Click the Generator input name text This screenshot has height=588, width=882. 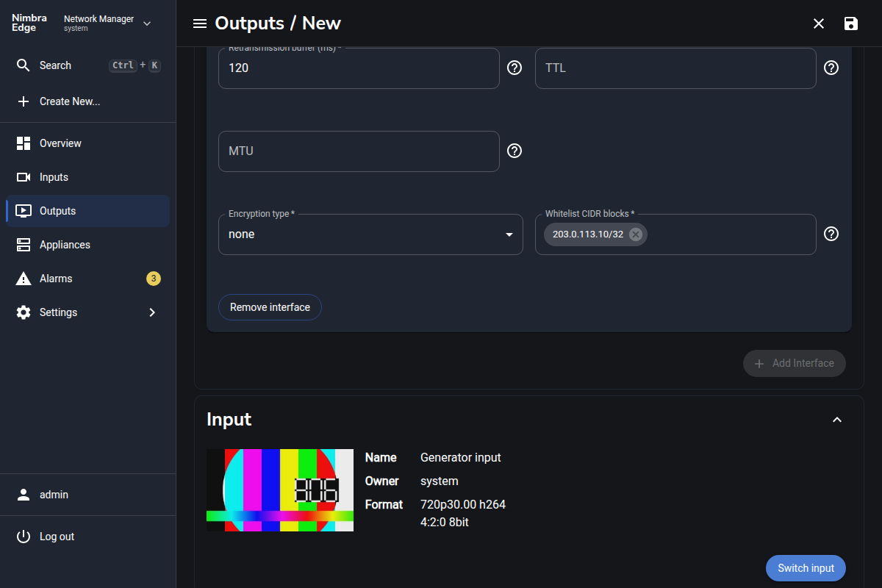[x=461, y=457]
